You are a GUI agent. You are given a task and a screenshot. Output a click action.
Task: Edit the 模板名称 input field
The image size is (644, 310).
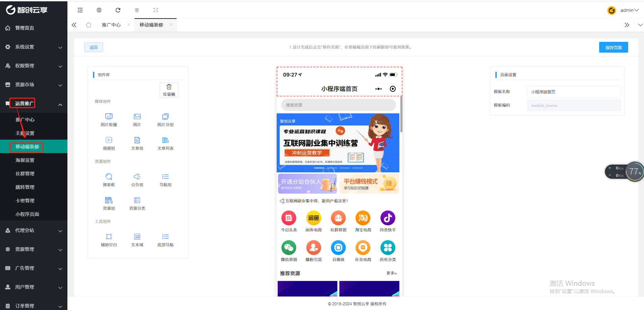pyautogui.click(x=574, y=92)
